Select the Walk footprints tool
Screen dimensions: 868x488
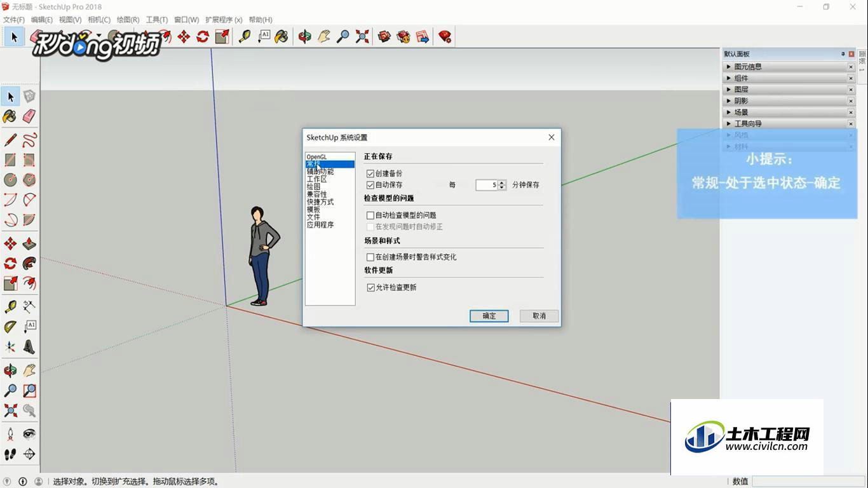click(10, 454)
